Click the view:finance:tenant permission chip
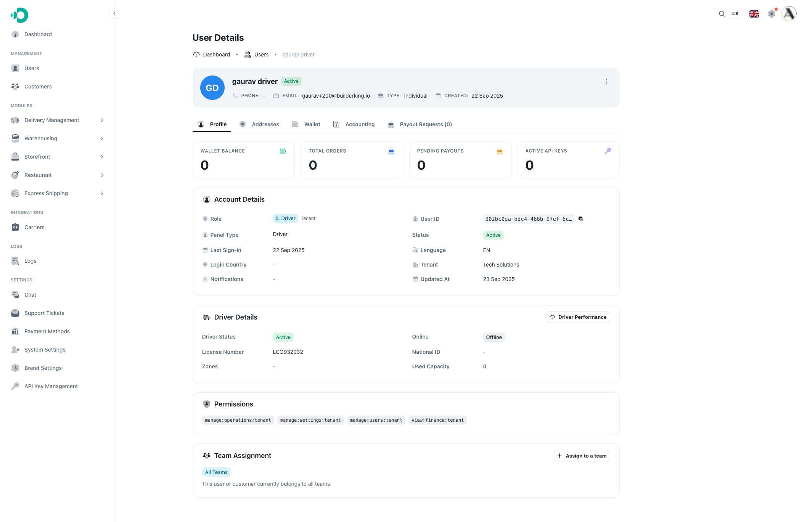 pyautogui.click(x=437, y=420)
